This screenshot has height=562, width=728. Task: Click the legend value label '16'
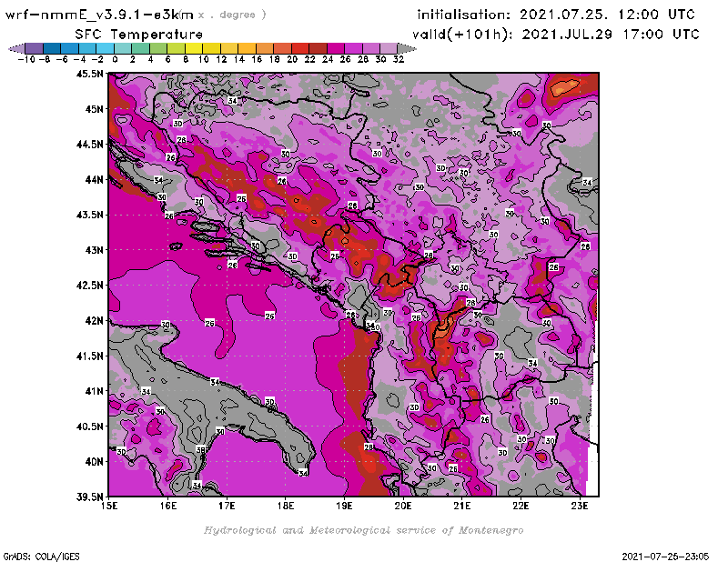(x=257, y=59)
